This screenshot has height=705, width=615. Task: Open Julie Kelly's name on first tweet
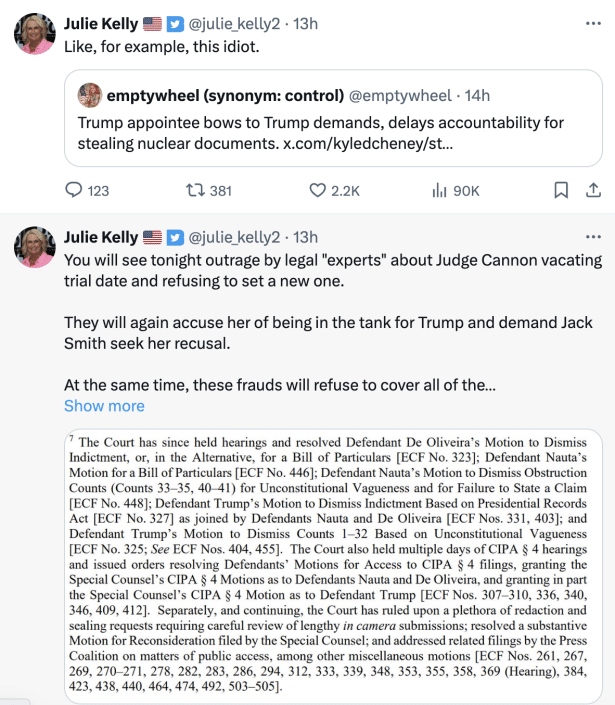point(100,22)
